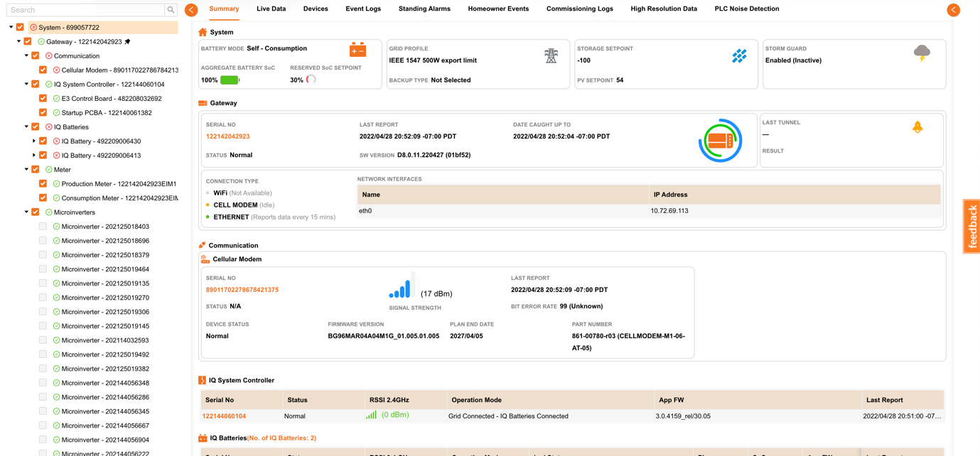
Task: Open the Event Logs tab
Action: pyautogui.click(x=363, y=9)
